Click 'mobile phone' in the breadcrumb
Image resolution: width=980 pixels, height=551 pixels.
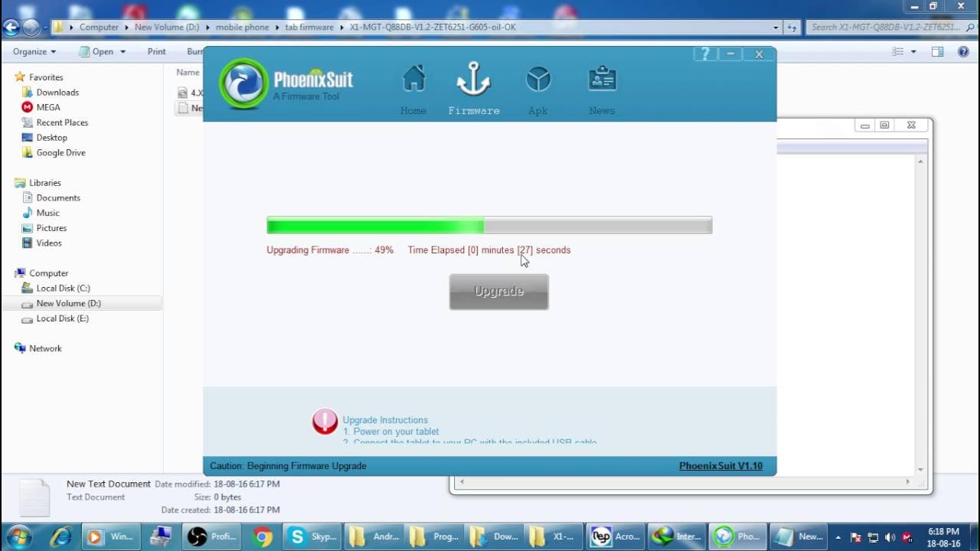coord(241,27)
